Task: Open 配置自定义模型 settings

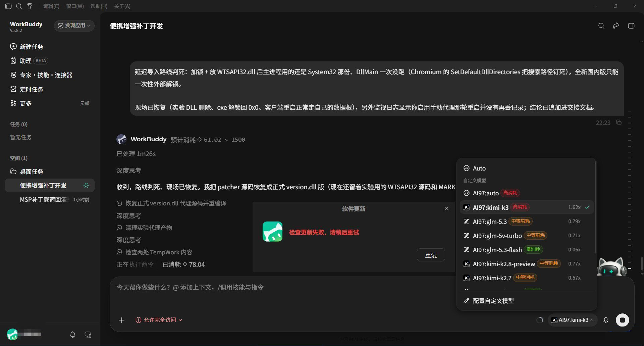Action: (x=527, y=301)
